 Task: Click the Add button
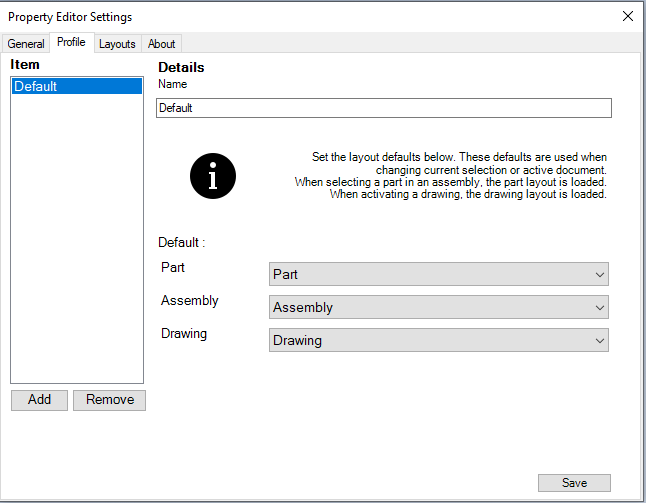(x=39, y=400)
